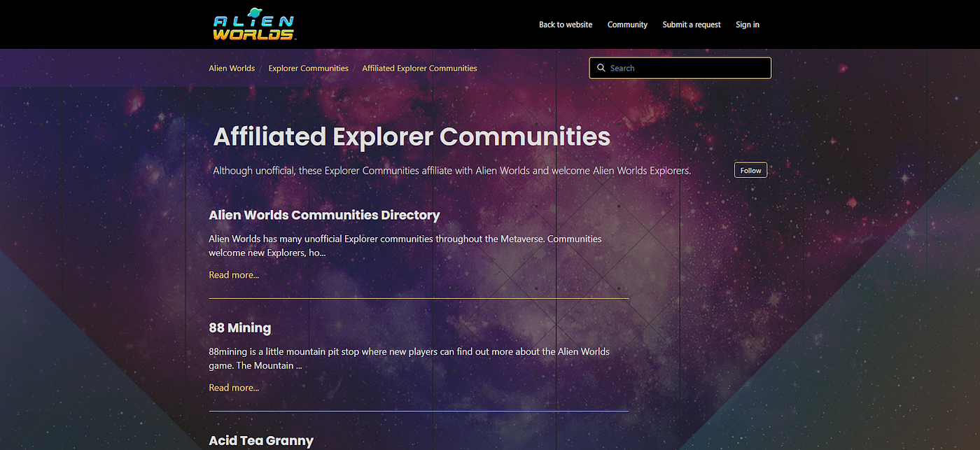Click Sign in
The height and width of the screenshot is (450, 980).
point(748,24)
